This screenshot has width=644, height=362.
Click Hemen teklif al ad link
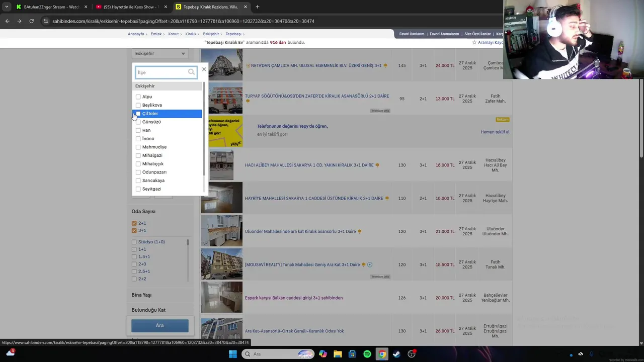point(495,132)
